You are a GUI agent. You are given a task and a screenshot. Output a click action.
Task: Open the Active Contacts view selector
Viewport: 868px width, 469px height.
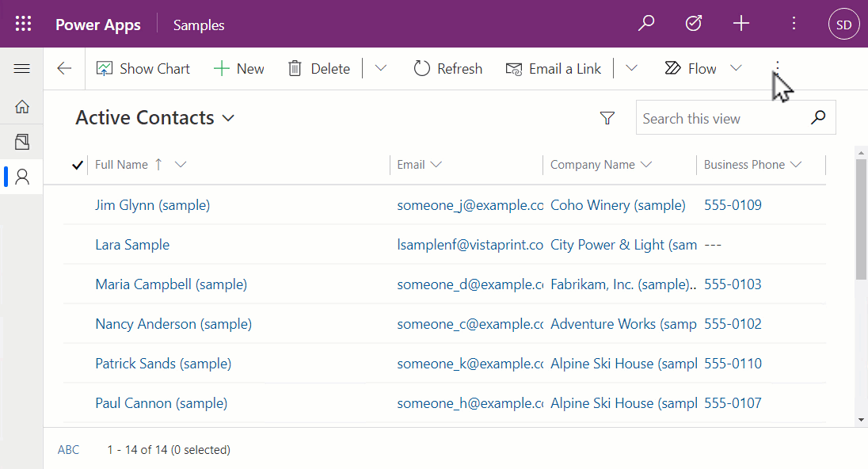[x=155, y=117]
